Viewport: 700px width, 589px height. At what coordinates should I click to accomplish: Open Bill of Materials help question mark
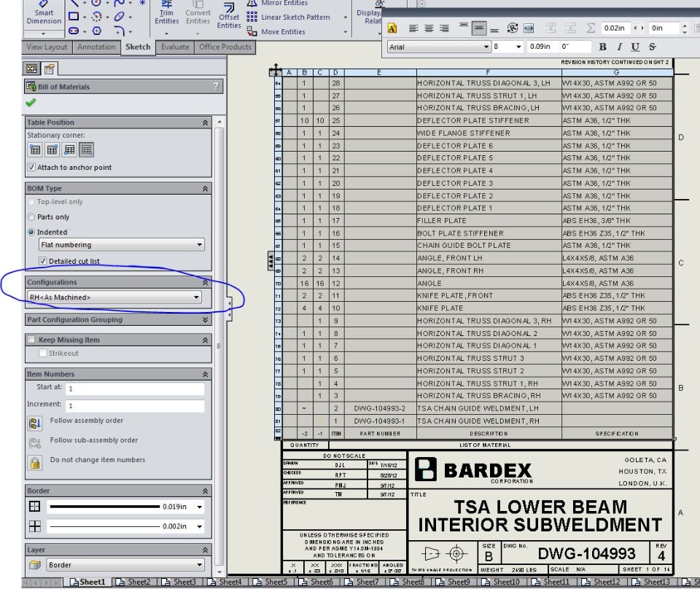click(x=216, y=86)
